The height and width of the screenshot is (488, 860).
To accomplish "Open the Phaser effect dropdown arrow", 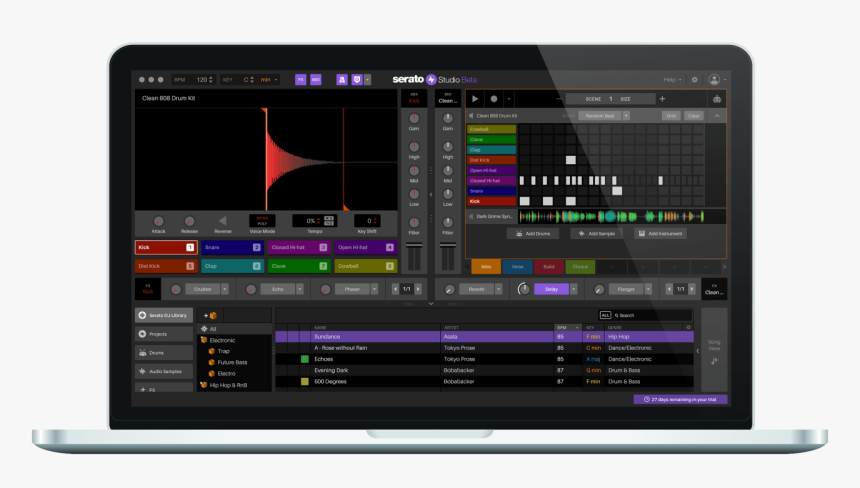I will (374, 289).
